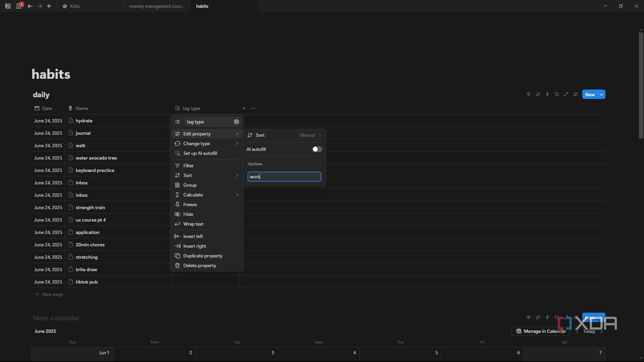
Task: Click the New button in daily database
Action: (x=590, y=94)
